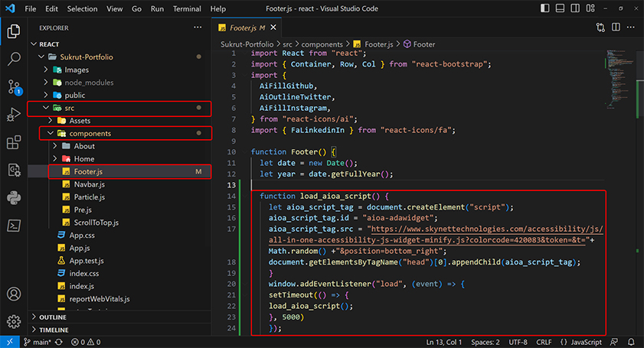This screenshot has width=644, height=348.
Task: Open App.css from the explorer
Action: point(119,235)
